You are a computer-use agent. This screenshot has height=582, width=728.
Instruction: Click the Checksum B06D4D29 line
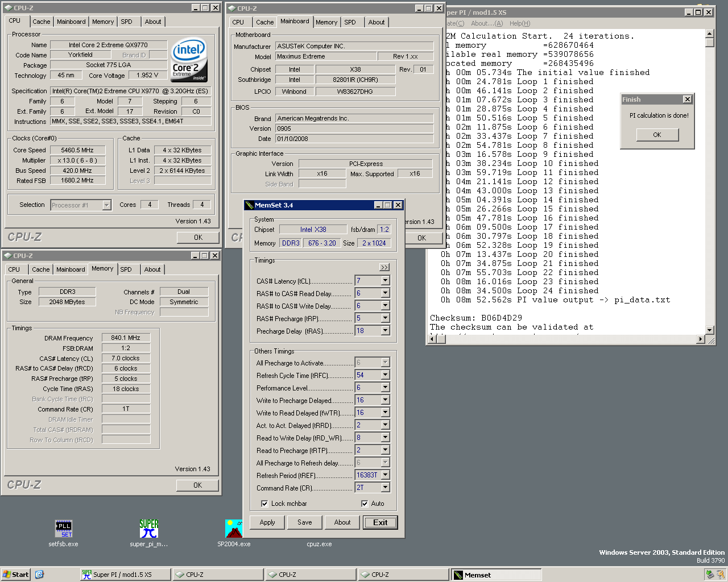click(x=476, y=318)
